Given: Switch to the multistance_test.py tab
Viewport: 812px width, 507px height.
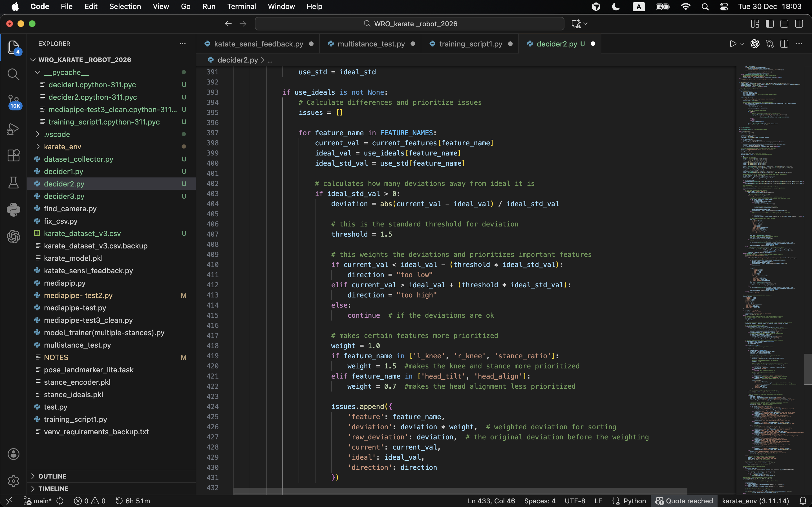Looking at the screenshot, I should click(x=371, y=44).
